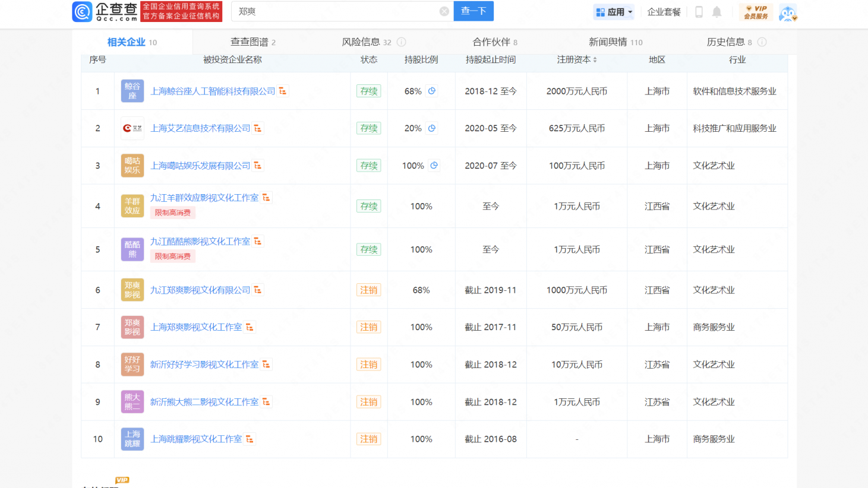The width and height of the screenshot is (868, 488).
Task: Switch to the 相关企业 tab
Action: click(132, 42)
